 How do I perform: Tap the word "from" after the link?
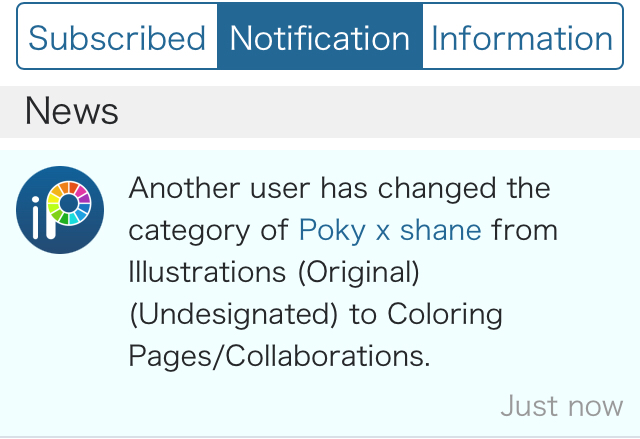click(524, 231)
